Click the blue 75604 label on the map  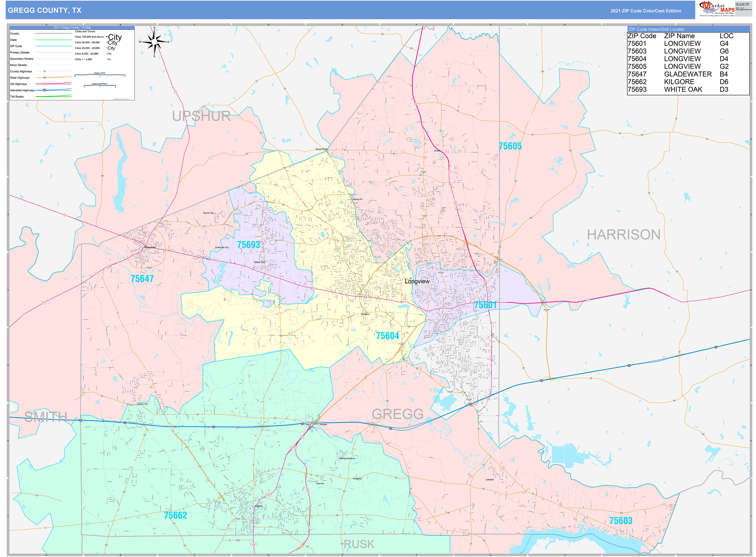pyautogui.click(x=387, y=336)
